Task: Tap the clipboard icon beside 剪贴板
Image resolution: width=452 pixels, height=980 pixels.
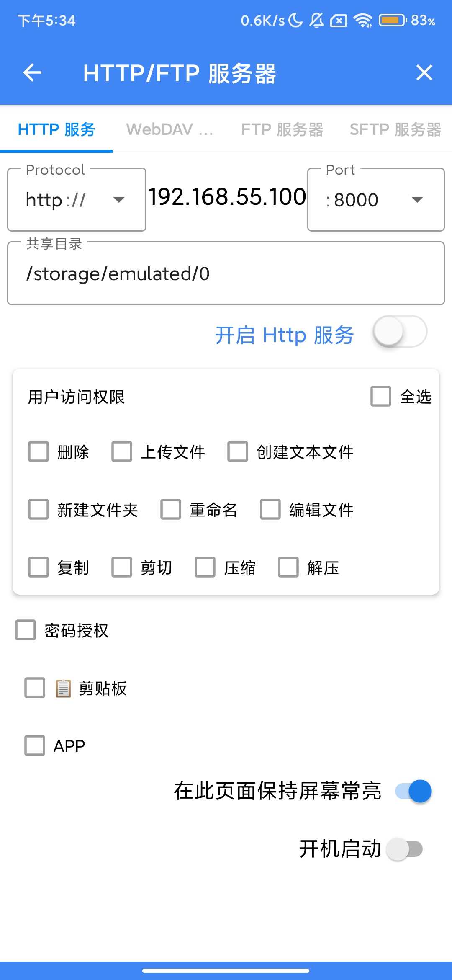Action: pyautogui.click(x=63, y=688)
